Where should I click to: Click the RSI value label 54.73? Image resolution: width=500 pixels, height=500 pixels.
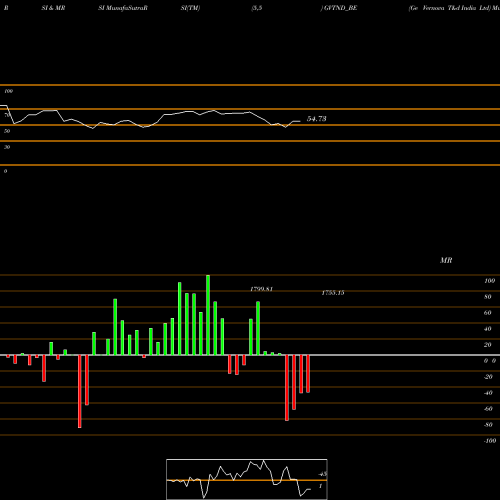tap(316, 119)
